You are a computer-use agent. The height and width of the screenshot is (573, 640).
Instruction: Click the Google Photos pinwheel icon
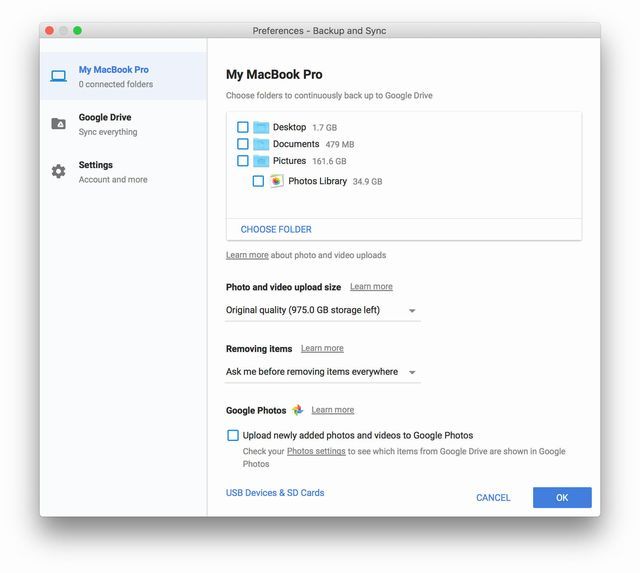[x=298, y=410]
